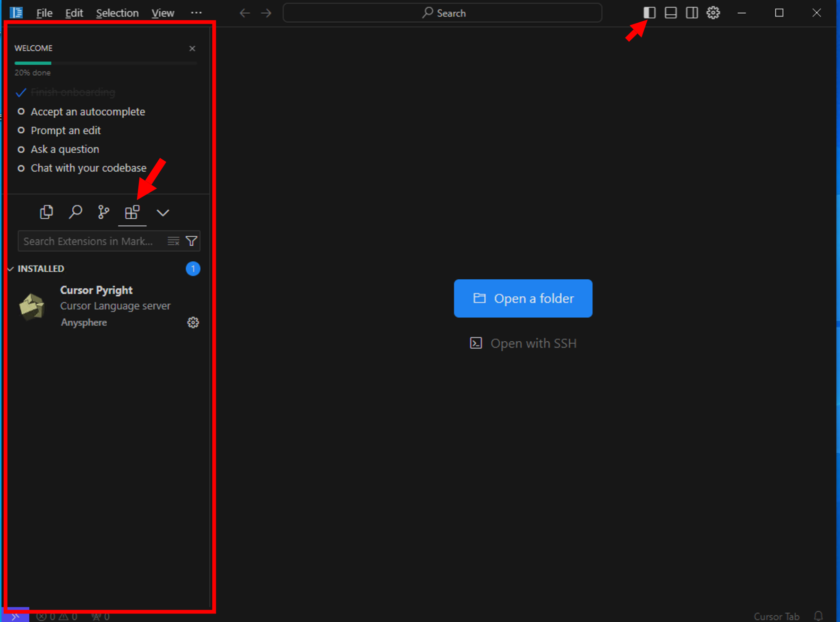Click Open a folder button
Image resolution: width=840 pixels, height=622 pixels.
[x=523, y=298]
